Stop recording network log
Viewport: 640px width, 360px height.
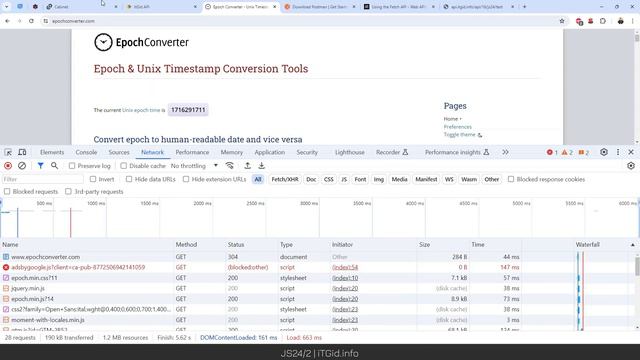[x=8, y=166]
